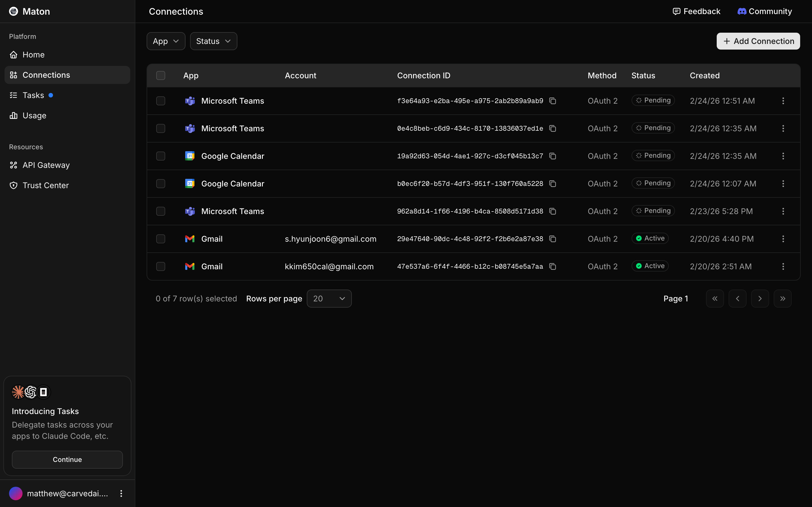This screenshot has width=812, height=507.
Task: Select the s.hyunjoon6@gmail.com Gmail row checkbox
Action: [x=161, y=239]
